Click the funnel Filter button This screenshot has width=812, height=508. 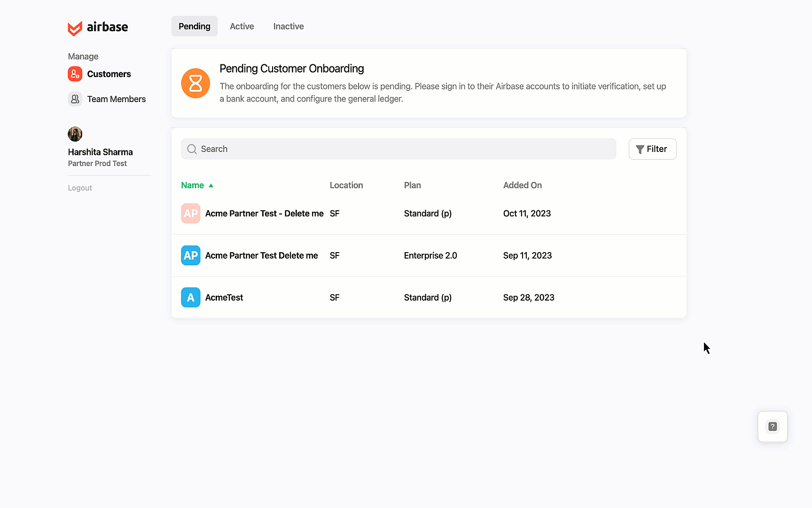coord(652,149)
